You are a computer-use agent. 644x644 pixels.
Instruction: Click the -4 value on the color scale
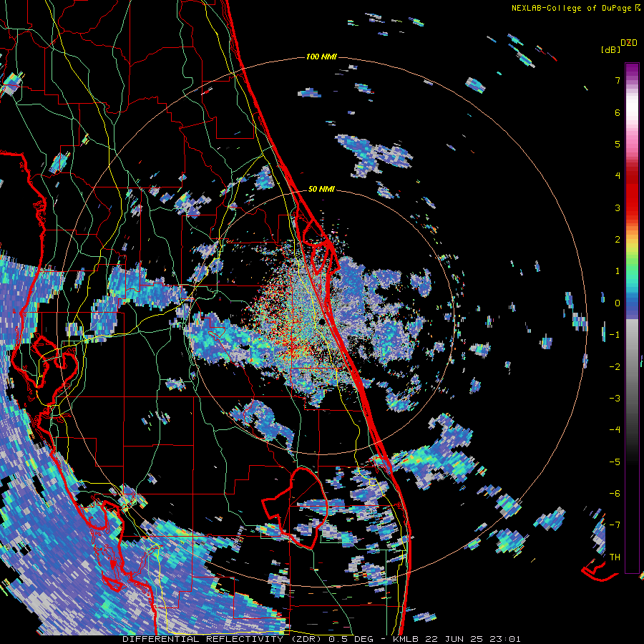point(615,430)
